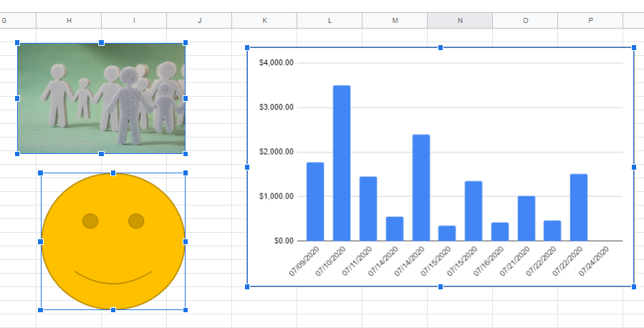Click column J header
This screenshot has height=328, width=644.
(x=199, y=20)
